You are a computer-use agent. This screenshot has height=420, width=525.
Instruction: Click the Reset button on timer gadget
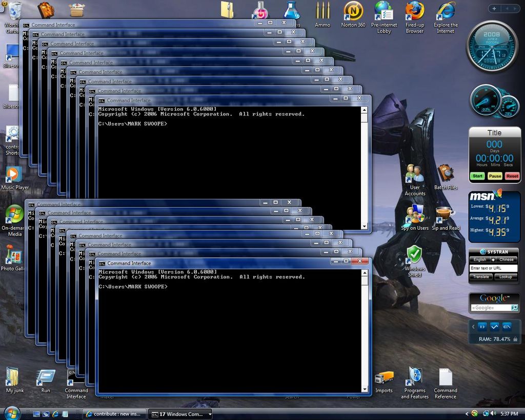tap(512, 176)
